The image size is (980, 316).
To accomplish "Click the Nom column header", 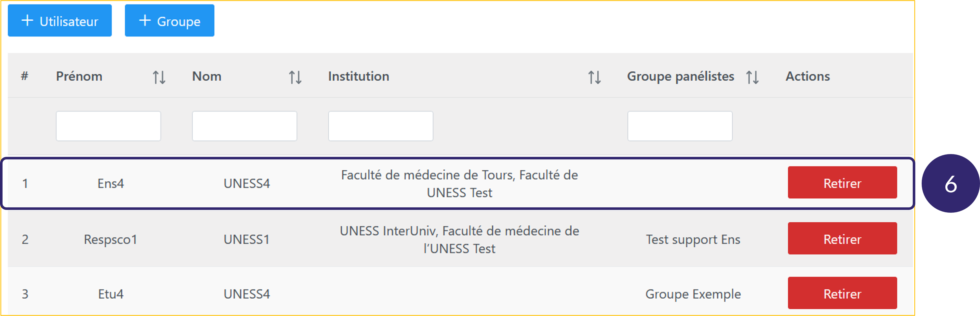I will pyautogui.click(x=207, y=77).
